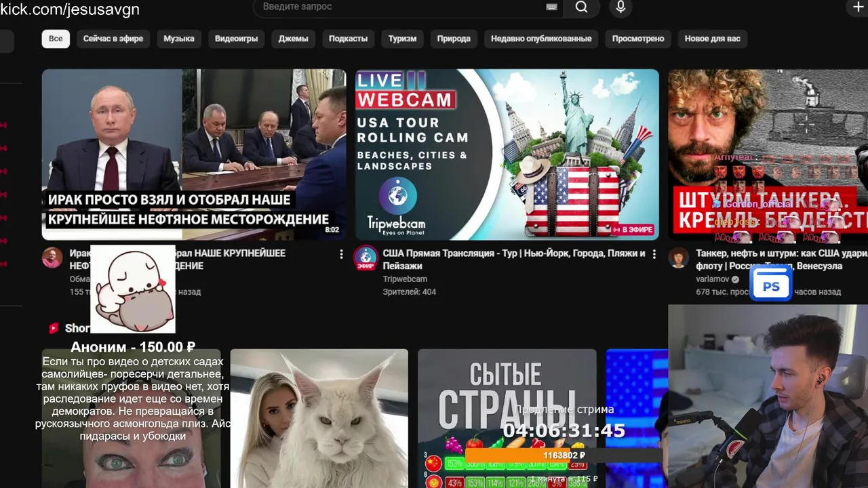This screenshot has width=868, height=488.
Task: Click the 1163802 ₽ donation progress bar
Action: 564,455
